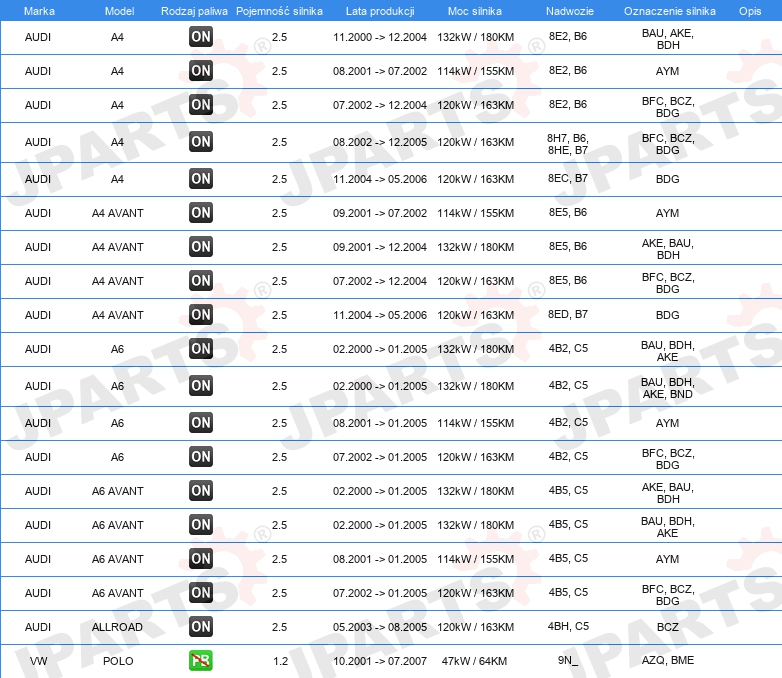
Task: Select the 9N_ body cell
Action: 568,660
